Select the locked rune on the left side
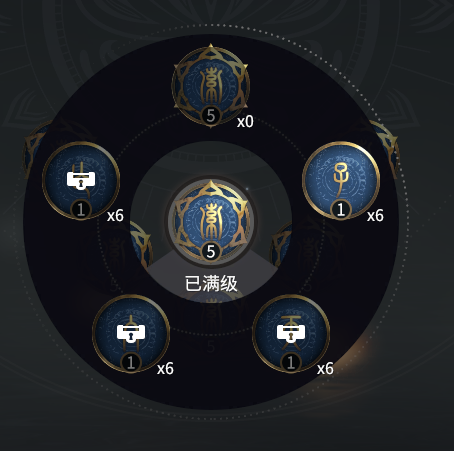The height and width of the screenshot is (451, 454). 81,180
